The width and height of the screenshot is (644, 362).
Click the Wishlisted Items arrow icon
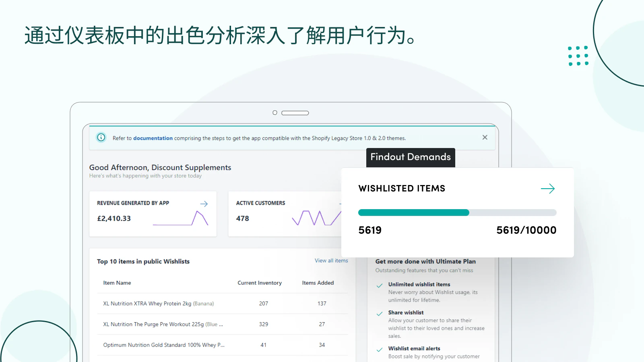point(548,189)
